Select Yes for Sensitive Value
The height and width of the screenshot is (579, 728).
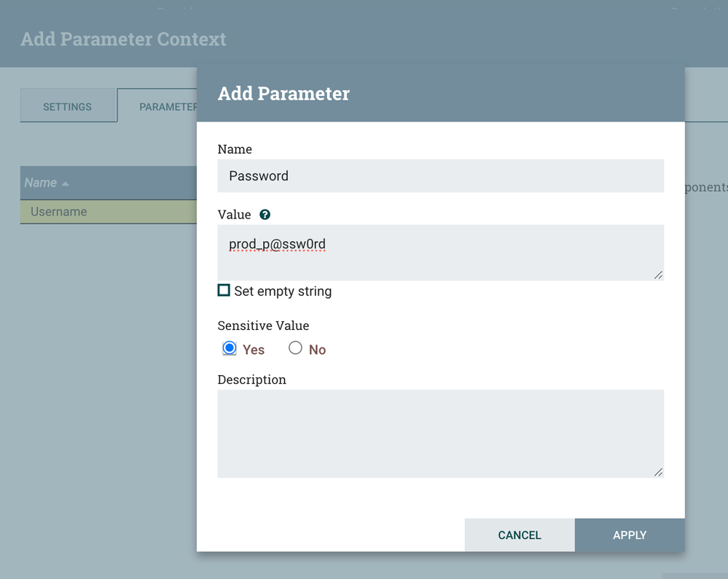(x=230, y=349)
